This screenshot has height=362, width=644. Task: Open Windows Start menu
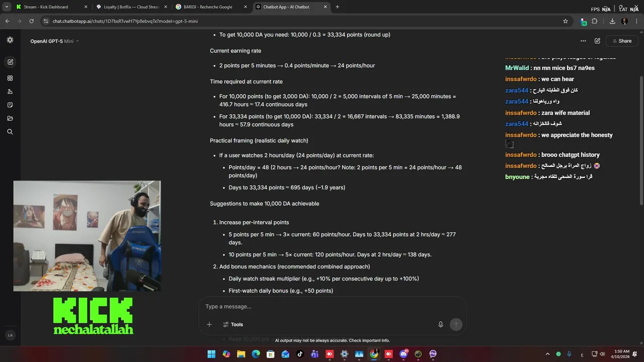point(211,354)
